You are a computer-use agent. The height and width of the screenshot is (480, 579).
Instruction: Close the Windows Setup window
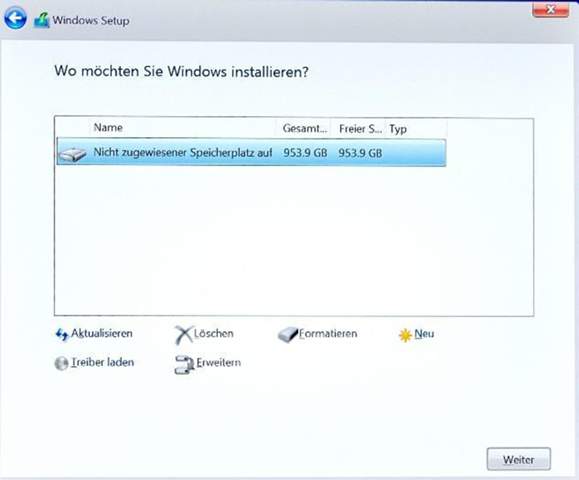click(x=550, y=10)
